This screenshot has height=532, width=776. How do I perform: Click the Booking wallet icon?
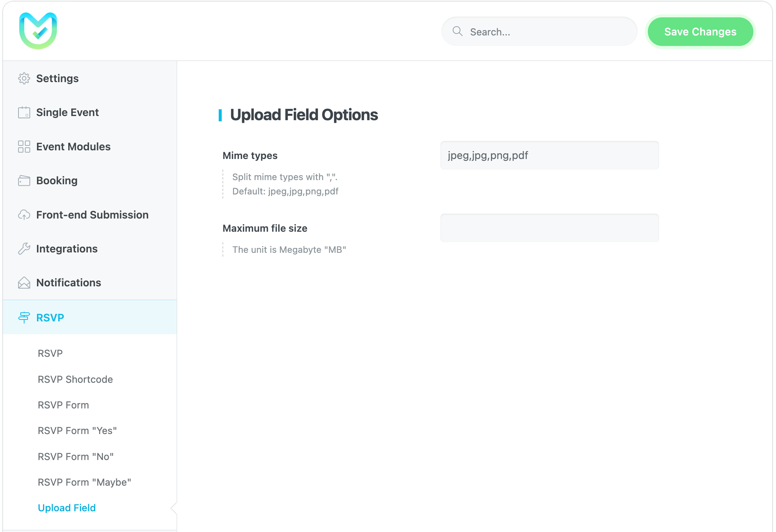coord(24,180)
